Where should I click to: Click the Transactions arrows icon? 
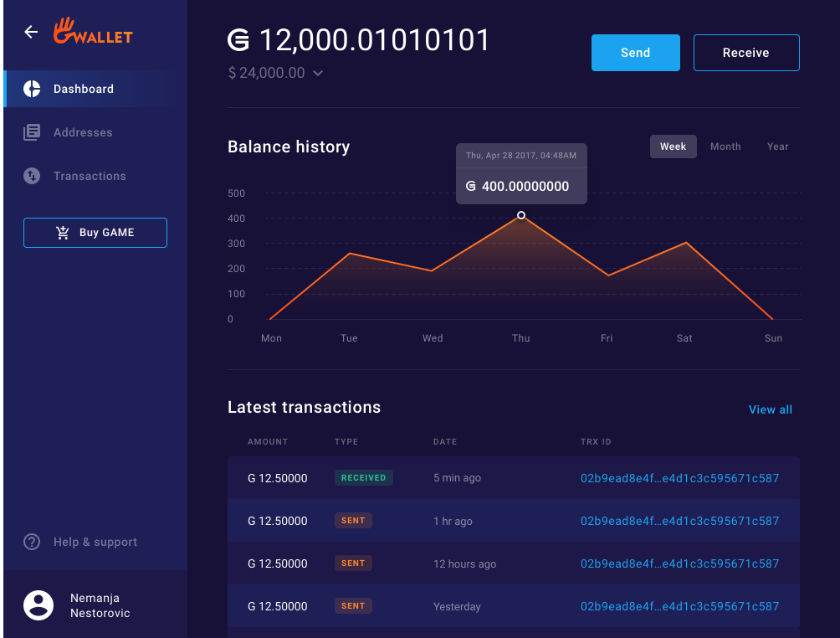32,176
